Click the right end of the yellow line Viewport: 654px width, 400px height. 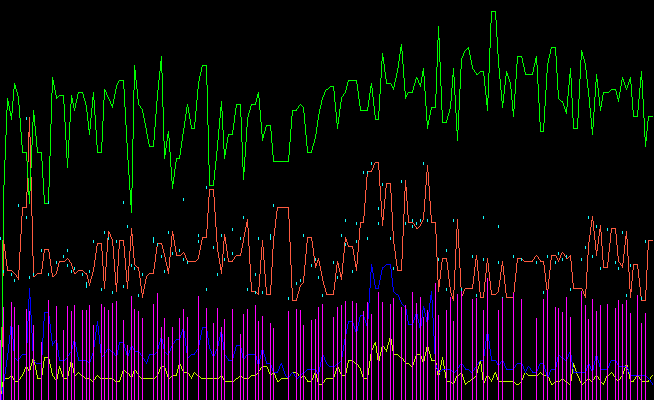coord(652,378)
